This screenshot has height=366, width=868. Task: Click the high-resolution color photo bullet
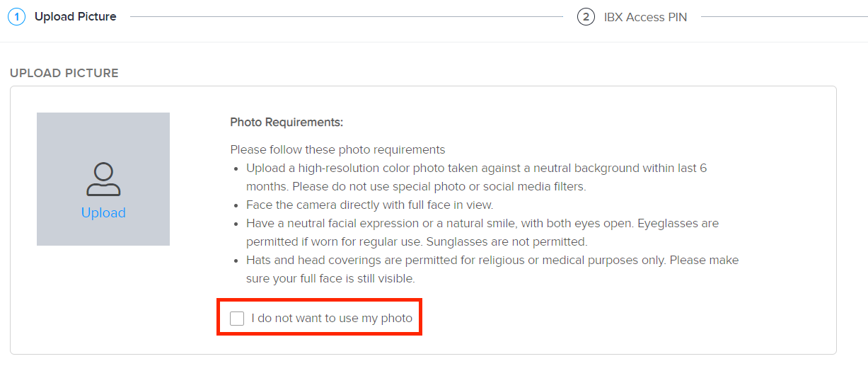coord(476,178)
